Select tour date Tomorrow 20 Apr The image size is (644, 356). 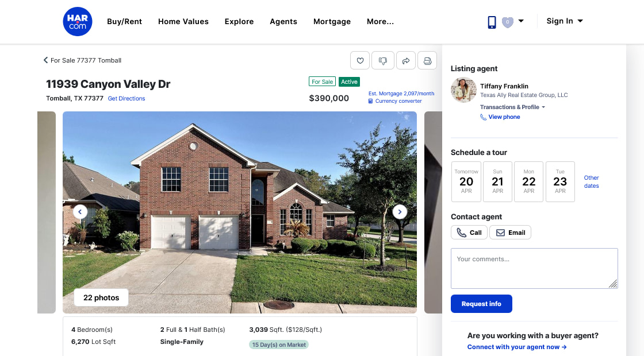pos(466,181)
